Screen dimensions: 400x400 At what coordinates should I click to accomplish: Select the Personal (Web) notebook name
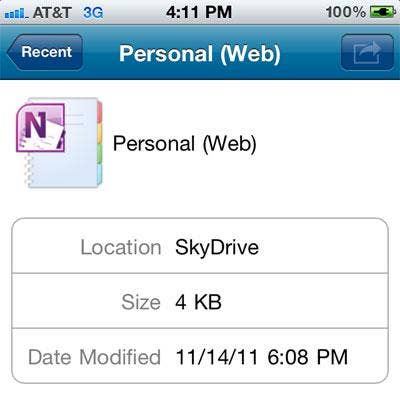click(185, 144)
